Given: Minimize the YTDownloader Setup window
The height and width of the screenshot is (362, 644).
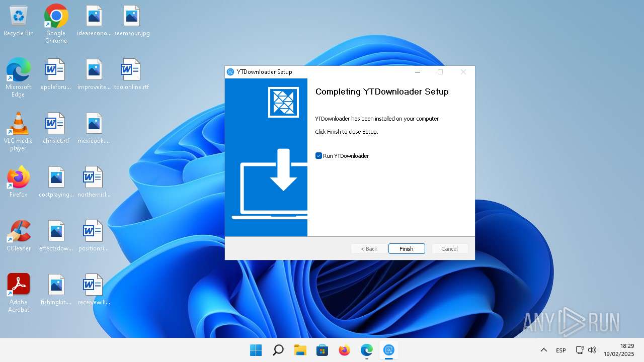Looking at the screenshot, I should [418, 72].
